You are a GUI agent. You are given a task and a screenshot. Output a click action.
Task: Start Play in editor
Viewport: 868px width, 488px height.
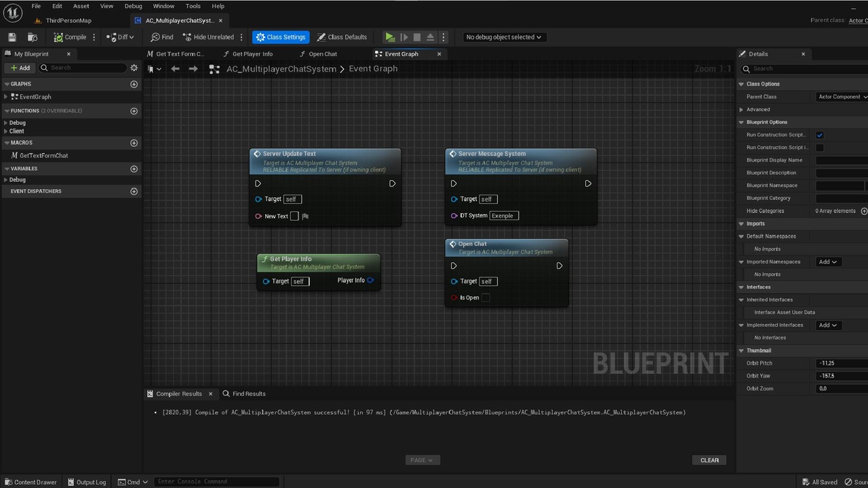[x=390, y=37]
